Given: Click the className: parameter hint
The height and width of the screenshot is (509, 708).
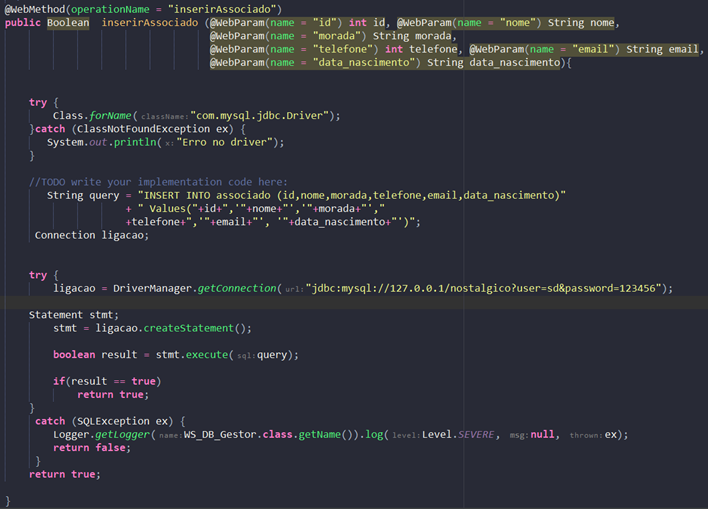Looking at the screenshot, I should click(164, 117).
